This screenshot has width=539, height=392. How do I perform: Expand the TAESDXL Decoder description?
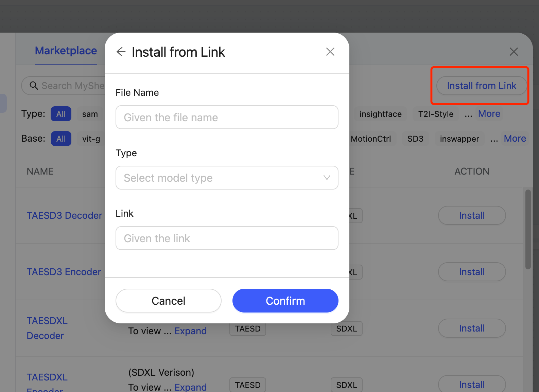pyautogui.click(x=190, y=331)
